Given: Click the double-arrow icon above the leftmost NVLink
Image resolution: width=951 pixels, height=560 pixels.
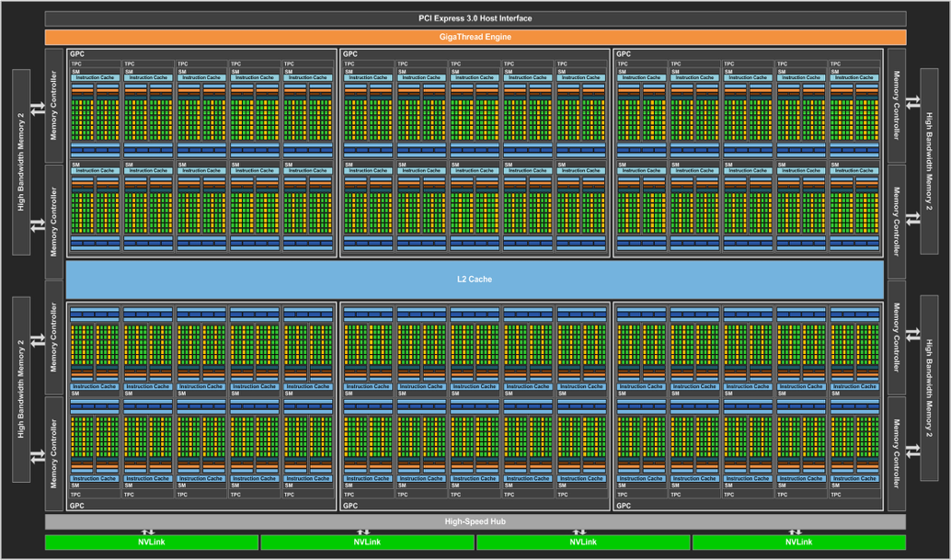Looking at the screenshot, I should click(x=146, y=531).
